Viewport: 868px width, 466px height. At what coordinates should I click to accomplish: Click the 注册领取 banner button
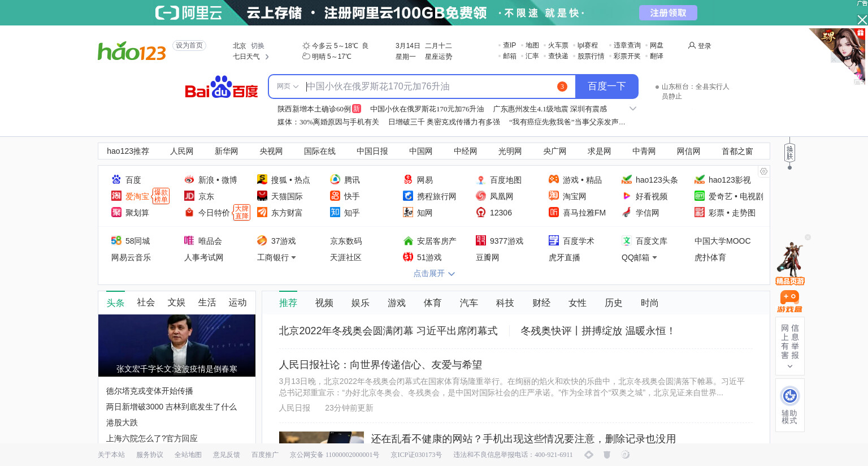point(668,13)
